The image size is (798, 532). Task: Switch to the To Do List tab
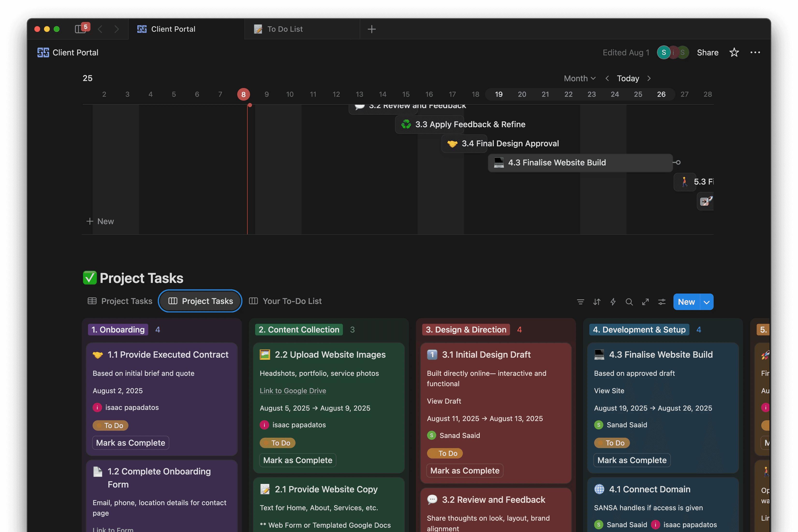pos(285,29)
